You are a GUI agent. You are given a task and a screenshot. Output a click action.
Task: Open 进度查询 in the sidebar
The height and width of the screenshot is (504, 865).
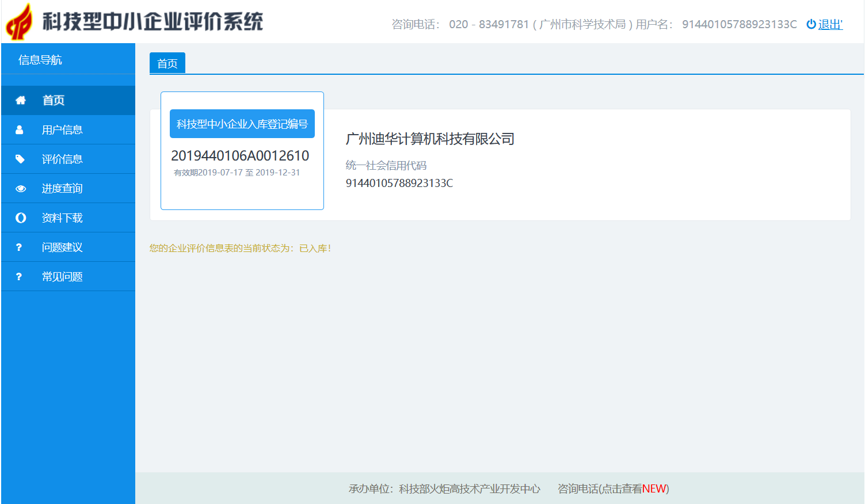pyautogui.click(x=68, y=189)
